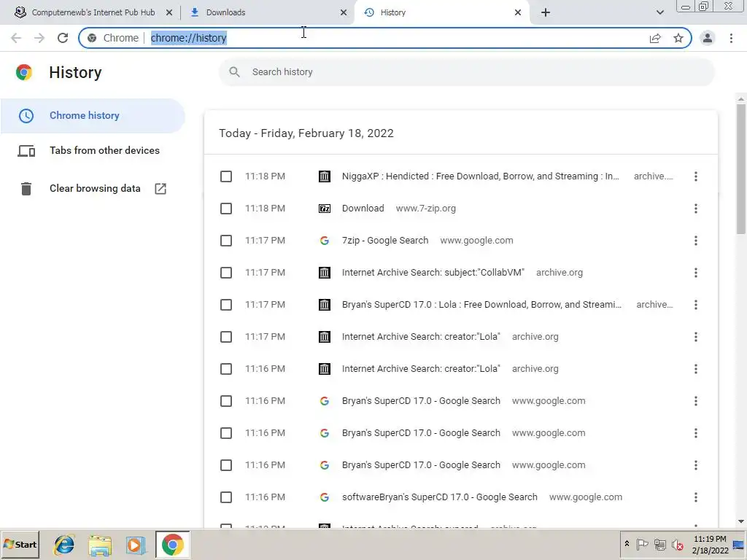Open more actions for NiggaXP Hendicted entry
Viewport: 747px width, 560px height.
click(695, 176)
